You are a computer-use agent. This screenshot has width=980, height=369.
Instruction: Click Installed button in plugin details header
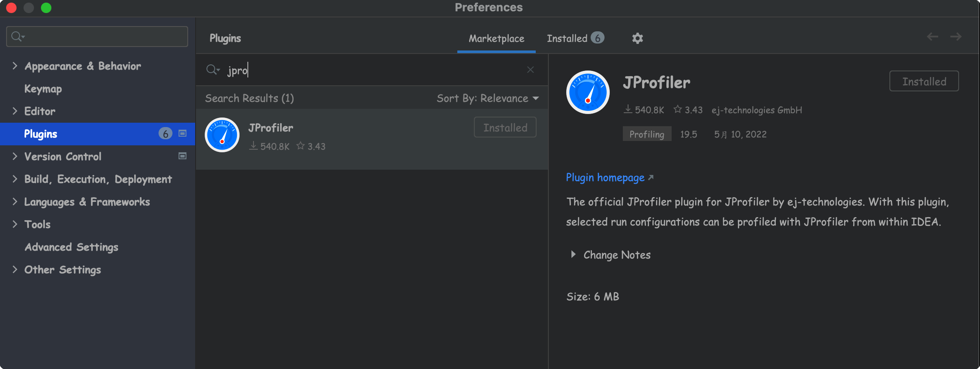(924, 81)
